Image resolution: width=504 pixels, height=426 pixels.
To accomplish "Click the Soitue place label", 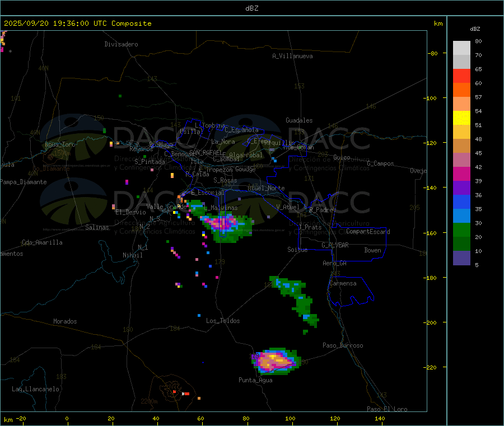I will 297,250.
